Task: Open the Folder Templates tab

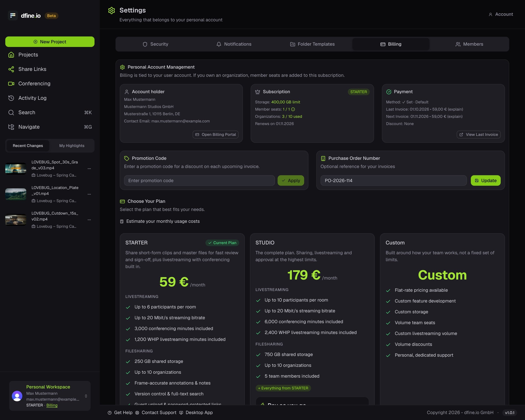Action: point(312,44)
